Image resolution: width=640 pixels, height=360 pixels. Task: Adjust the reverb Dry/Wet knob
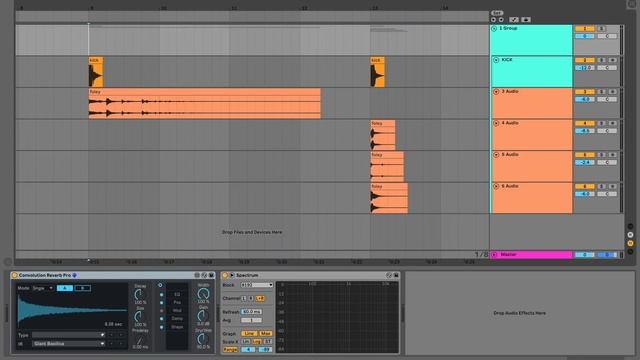203,338
